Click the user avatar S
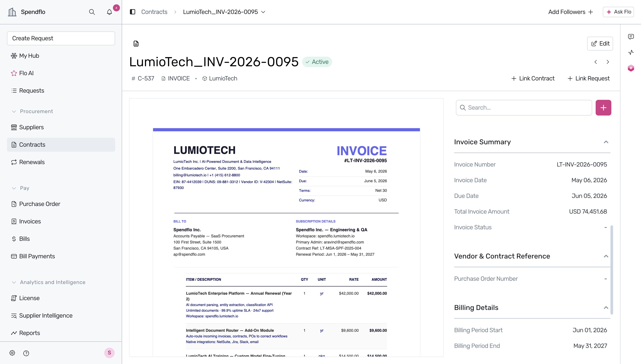641x364 pixels. tap(109, 353)
